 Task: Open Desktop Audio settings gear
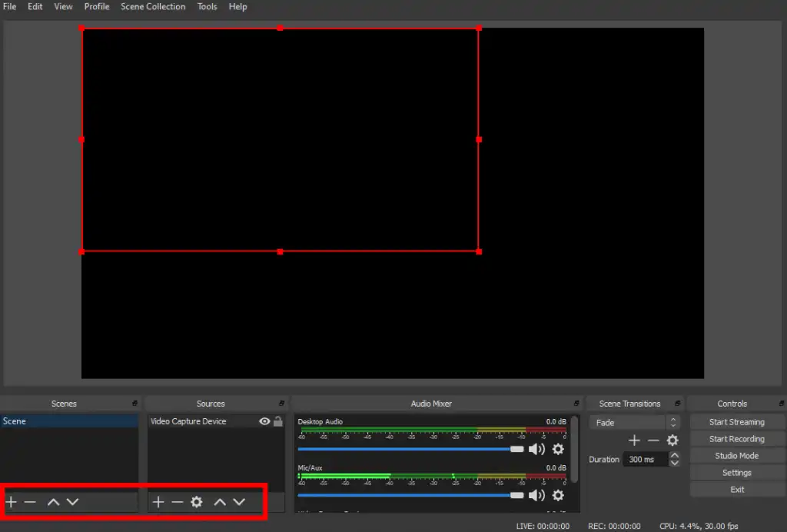pos(558,449)
